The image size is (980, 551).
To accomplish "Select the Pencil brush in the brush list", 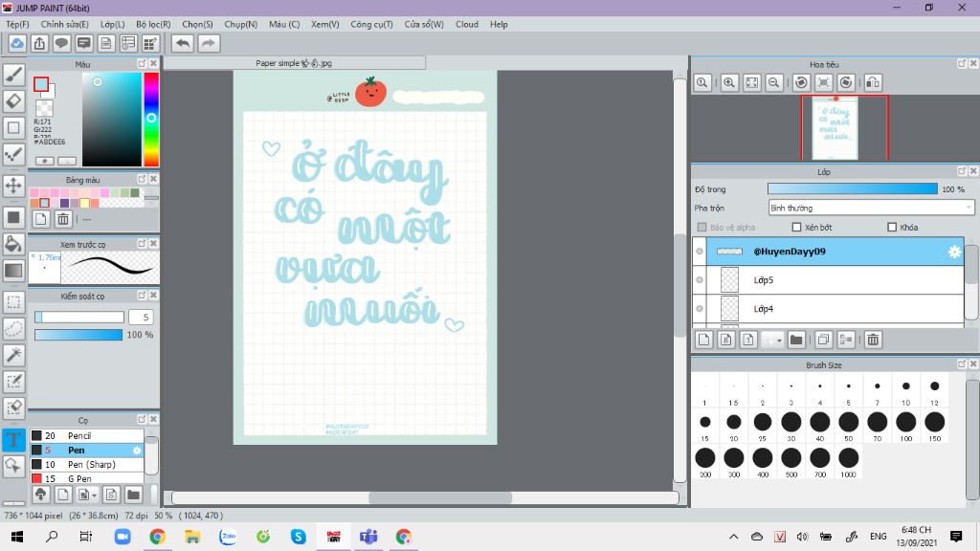I will coord(79,435).
